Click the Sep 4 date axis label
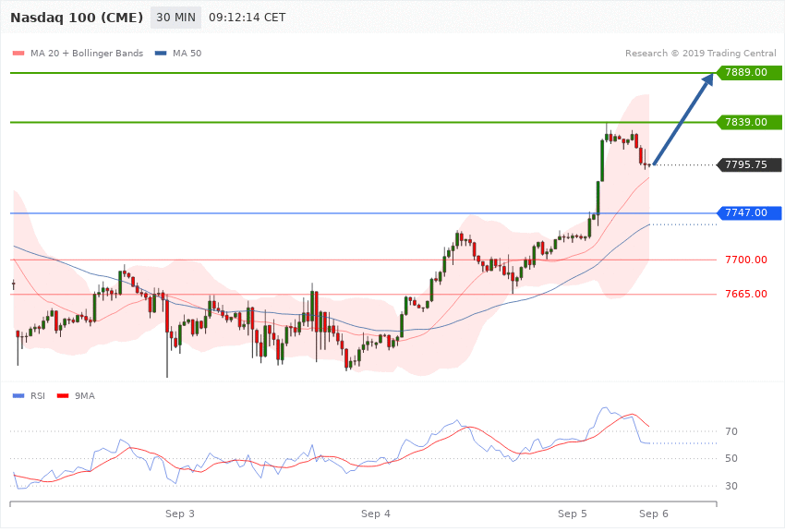The height and width of the screenshot is (532, 785). [376, 514]
